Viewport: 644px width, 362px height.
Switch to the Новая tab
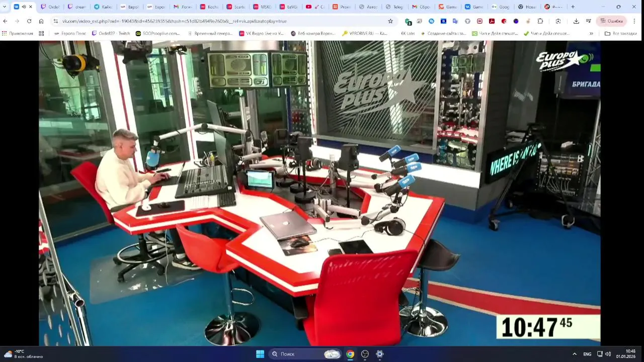[x=527, y=7]
